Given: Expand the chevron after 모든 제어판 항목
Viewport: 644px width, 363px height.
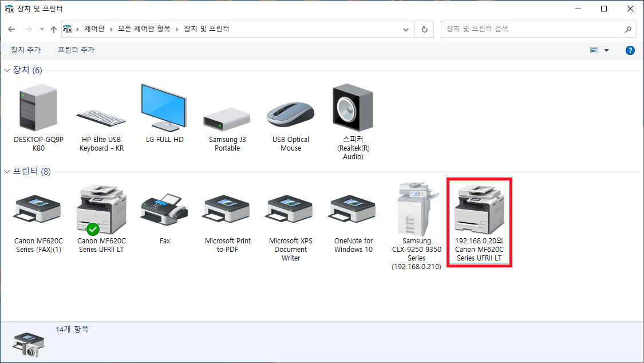Looking at the screenshot, I should tap(177, 29).
